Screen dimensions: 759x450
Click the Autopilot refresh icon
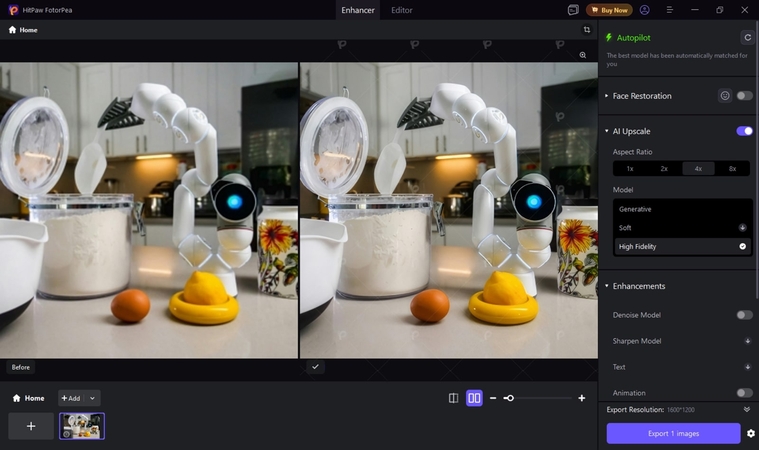[x=746, y=37]
